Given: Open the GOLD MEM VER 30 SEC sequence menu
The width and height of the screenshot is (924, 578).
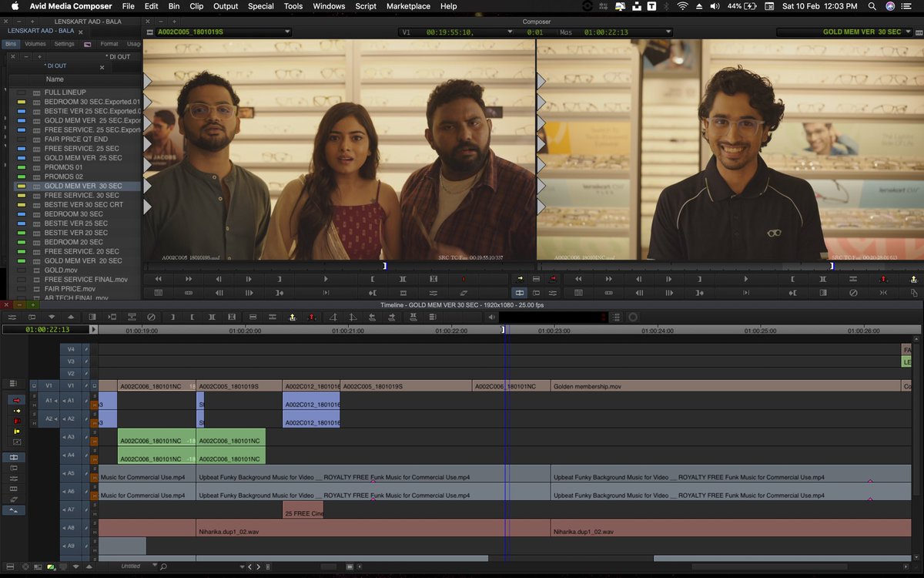Looking at the screenshot, I should pyautogui.click(x=913, y=32).
